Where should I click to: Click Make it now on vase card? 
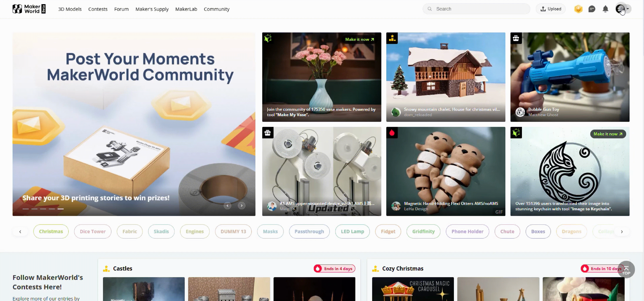pyautogui.click(x=359, y=39)
